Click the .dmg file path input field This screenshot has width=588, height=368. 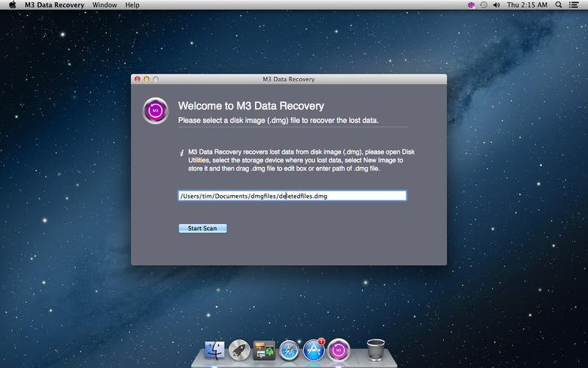point(292,196)
